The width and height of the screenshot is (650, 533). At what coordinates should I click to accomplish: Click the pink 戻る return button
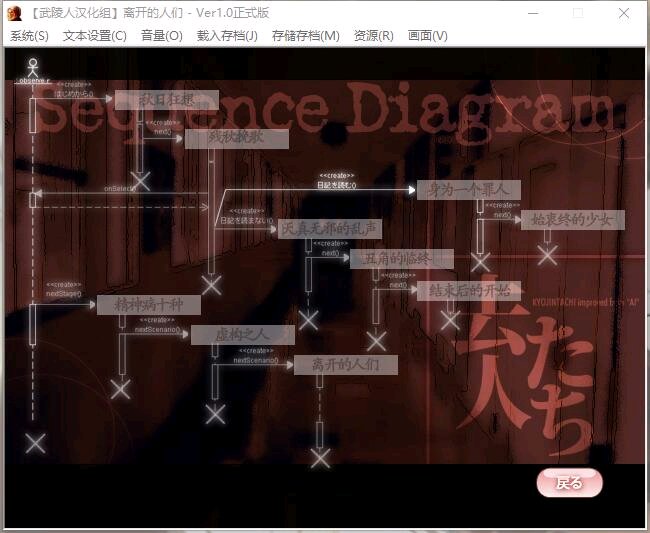click(x=570, y=483)
